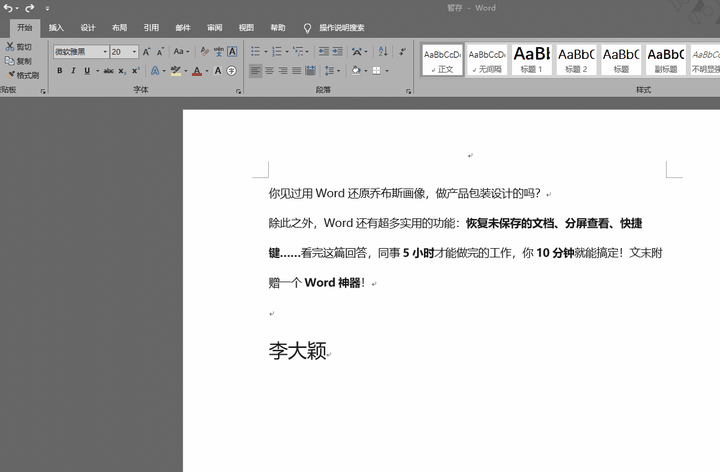Activate the Format Painter (格式刷)
Image resolution: width=720 pixels, height=472 pixels.
coord(23,75)
